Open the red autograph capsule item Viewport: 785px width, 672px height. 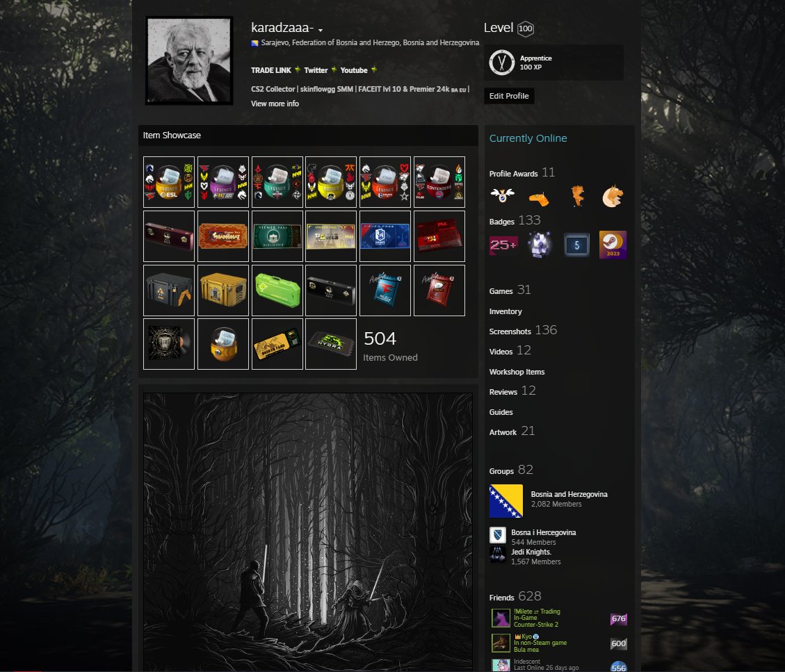coord(439,290)
